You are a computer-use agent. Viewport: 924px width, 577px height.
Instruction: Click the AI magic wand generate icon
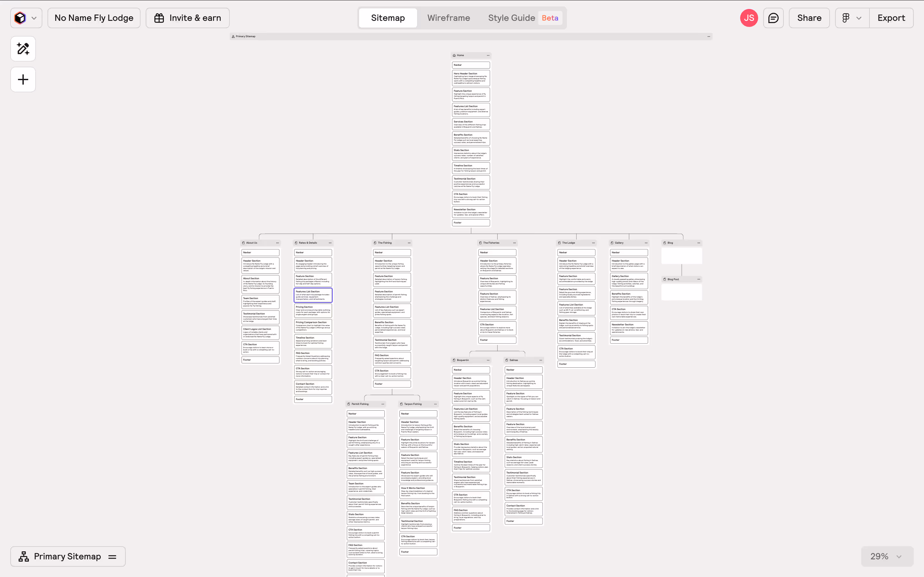tap(23, 49)
